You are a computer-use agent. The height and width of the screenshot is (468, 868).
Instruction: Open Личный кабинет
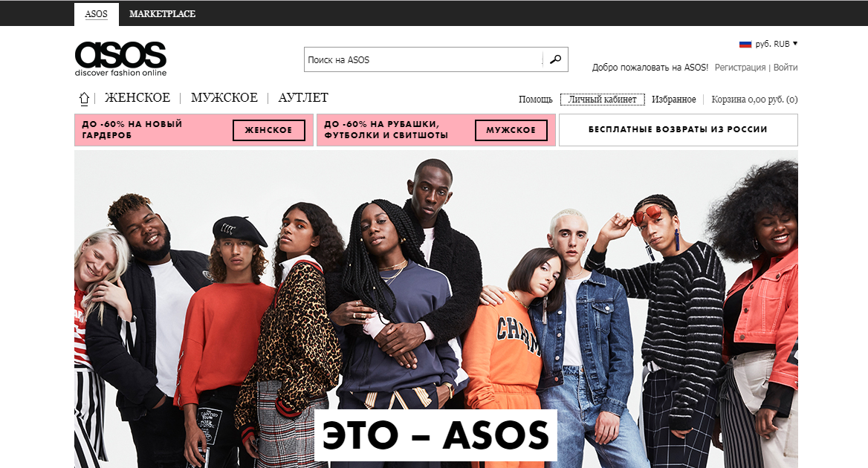602,100
